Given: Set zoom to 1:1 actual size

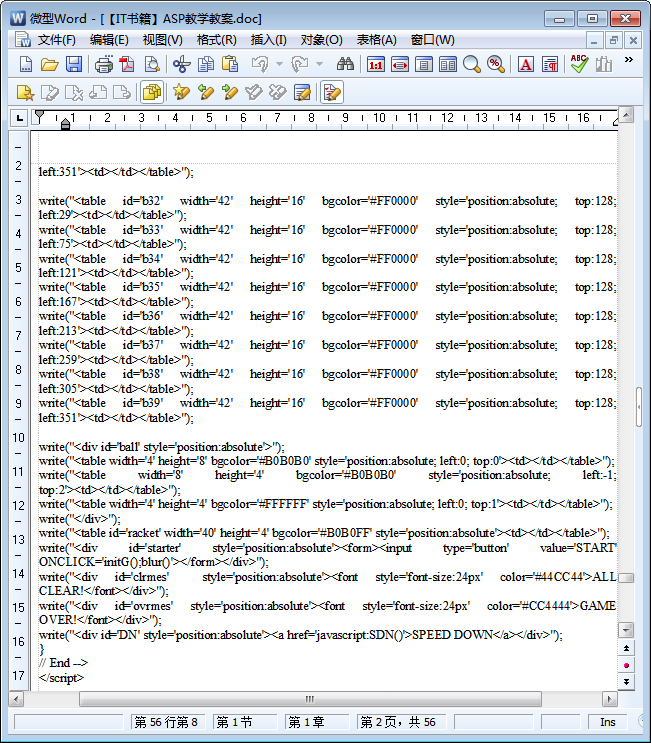Looking at the screenshot, I should click(x=376, y=64).
